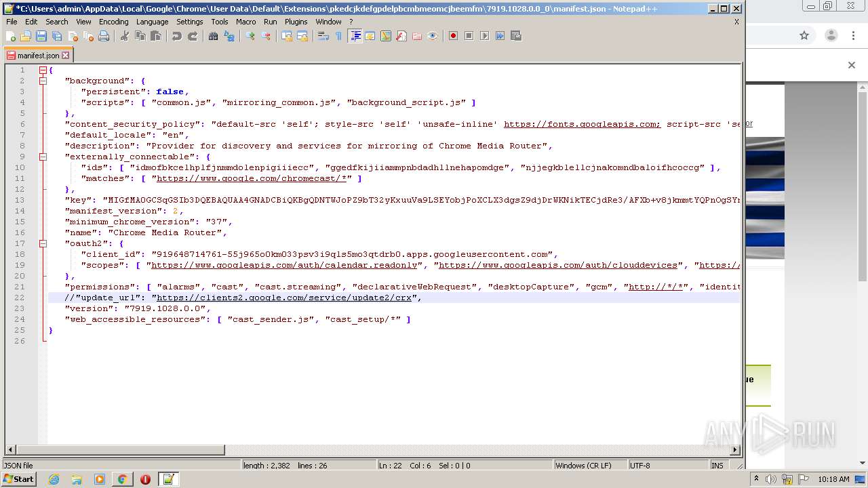Click the macro Playback icon
The height and width of the screenshot is (488, 868).
click(485, 36)
